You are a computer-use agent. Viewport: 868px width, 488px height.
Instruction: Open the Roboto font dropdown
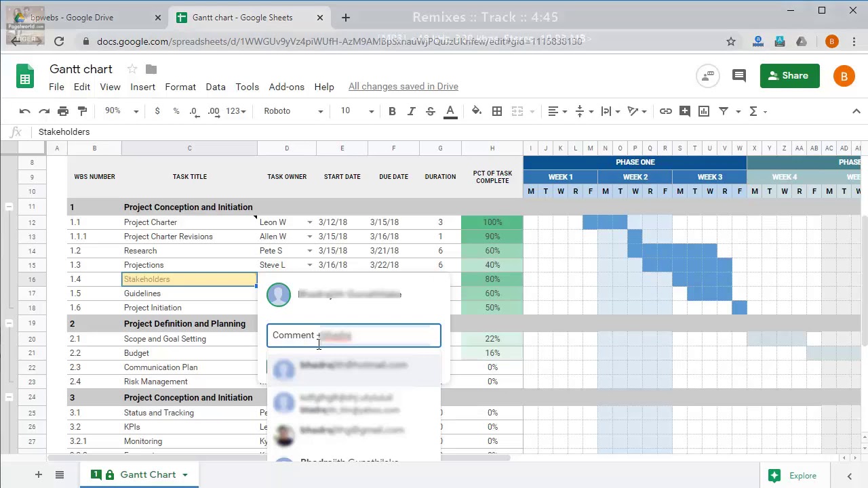292,111
